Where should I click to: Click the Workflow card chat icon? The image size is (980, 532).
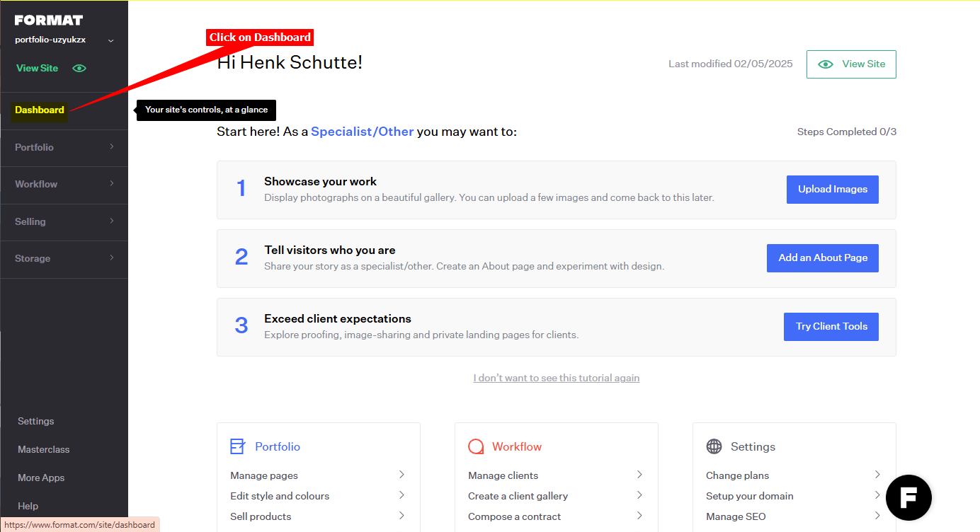(x=476, y=446)
